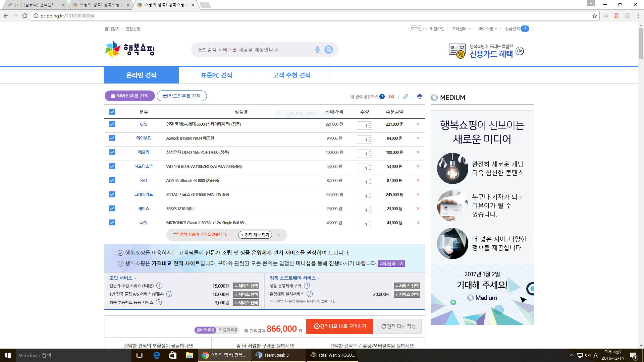The width and height of the screenshot is (644, 362).
Task: Click 견적비교 바로 구매하기 button
Action: (340, 326)
